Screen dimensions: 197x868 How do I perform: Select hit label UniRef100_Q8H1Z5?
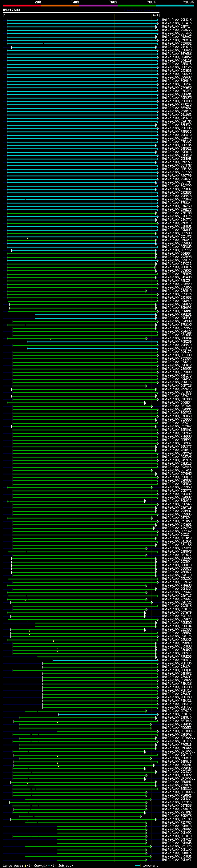[176, 67]
